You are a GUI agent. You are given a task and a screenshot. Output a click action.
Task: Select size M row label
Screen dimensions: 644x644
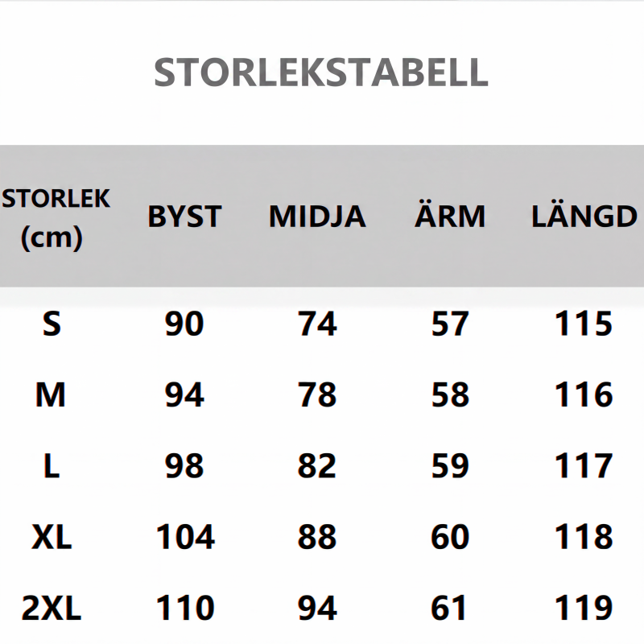51,395
